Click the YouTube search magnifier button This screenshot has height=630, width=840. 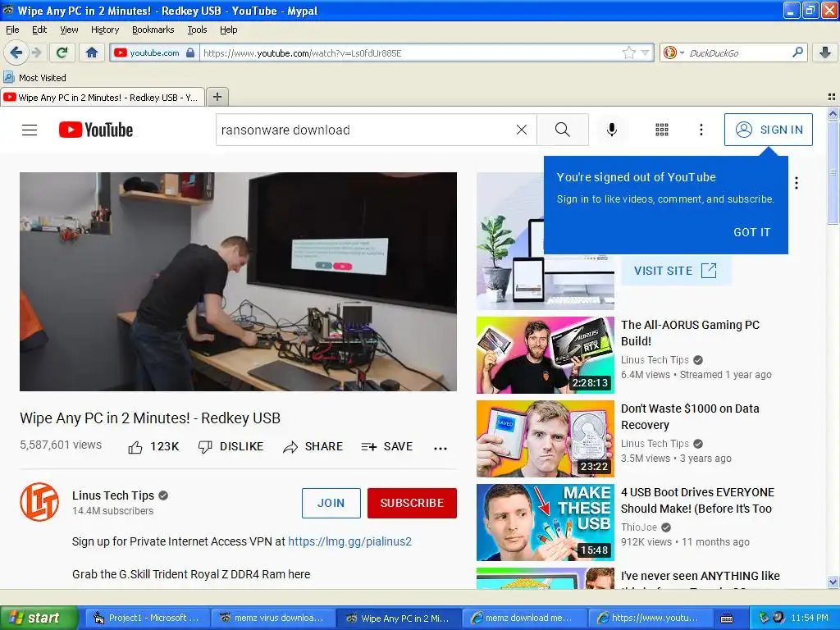click(x=563, y=130)
